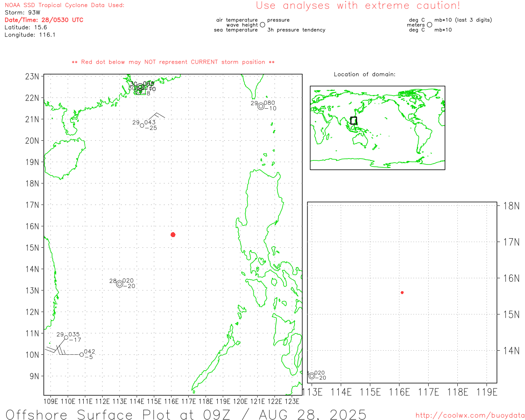Select main-map buoy marker labeled 28 020 -20
The width and height of the screenshot is (525, 420).
point(120,284)
